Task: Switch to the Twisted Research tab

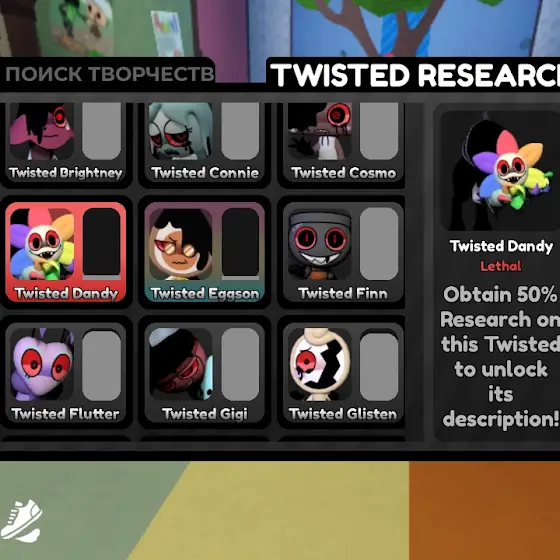Action: tap(414, 75)
